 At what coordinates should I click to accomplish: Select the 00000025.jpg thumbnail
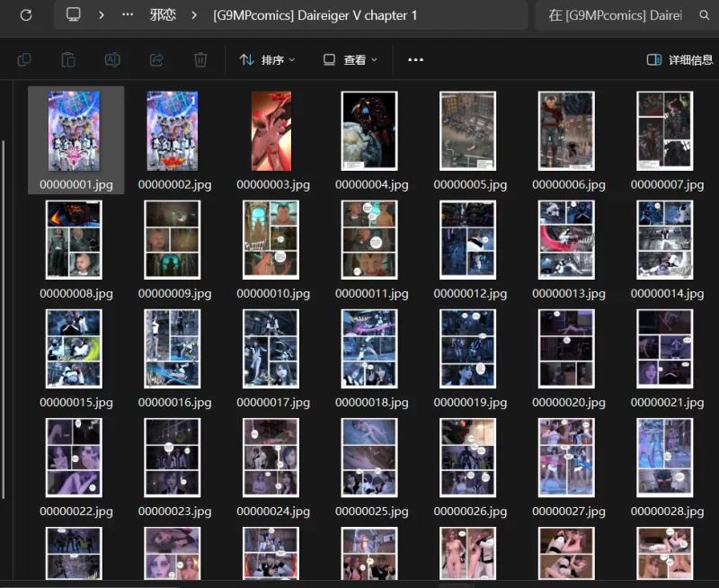click(369, 458)
